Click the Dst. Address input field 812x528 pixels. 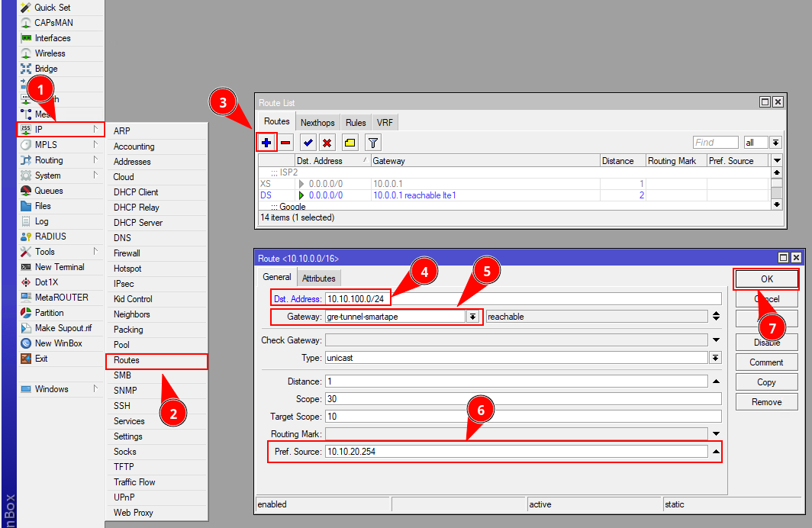pyautogui.click(x=523, y=298)
